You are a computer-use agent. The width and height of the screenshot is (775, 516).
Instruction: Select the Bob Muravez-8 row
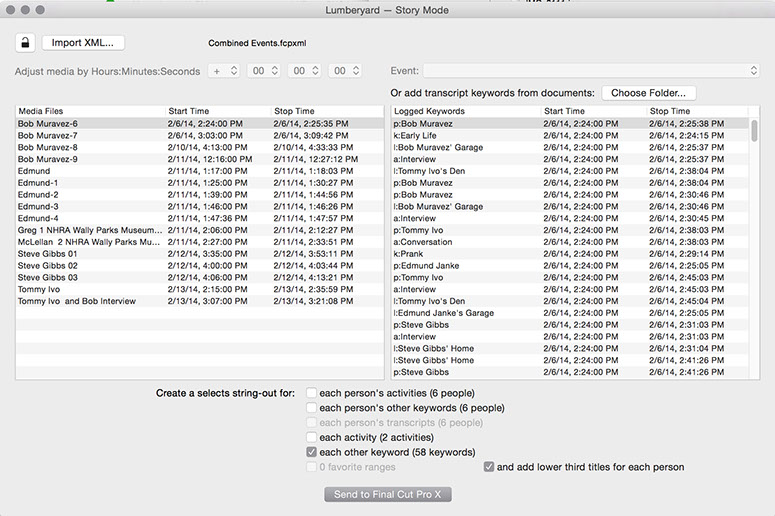[200, 147]
